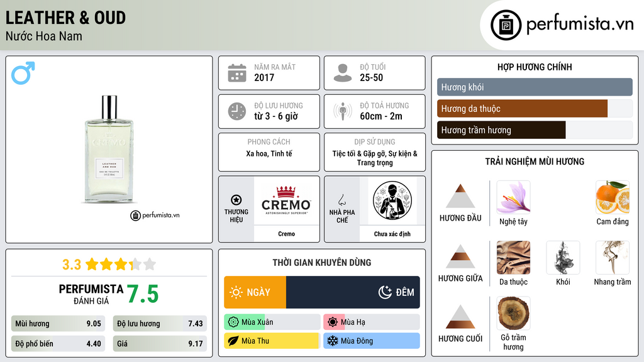644x362 pixels.
Task: Click the Tiệc tối & Gặp gỡ occasion text
Action: pos(375,158)
